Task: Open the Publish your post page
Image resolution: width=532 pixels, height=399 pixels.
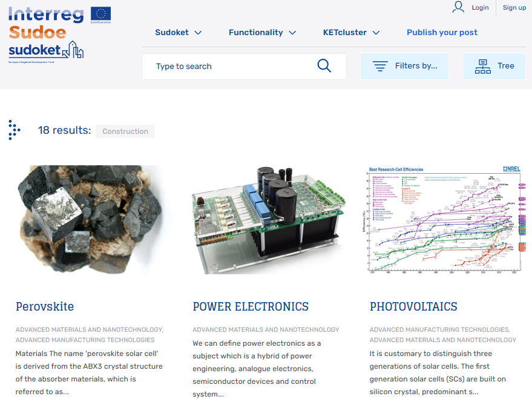Action: (x=442, y=33)
